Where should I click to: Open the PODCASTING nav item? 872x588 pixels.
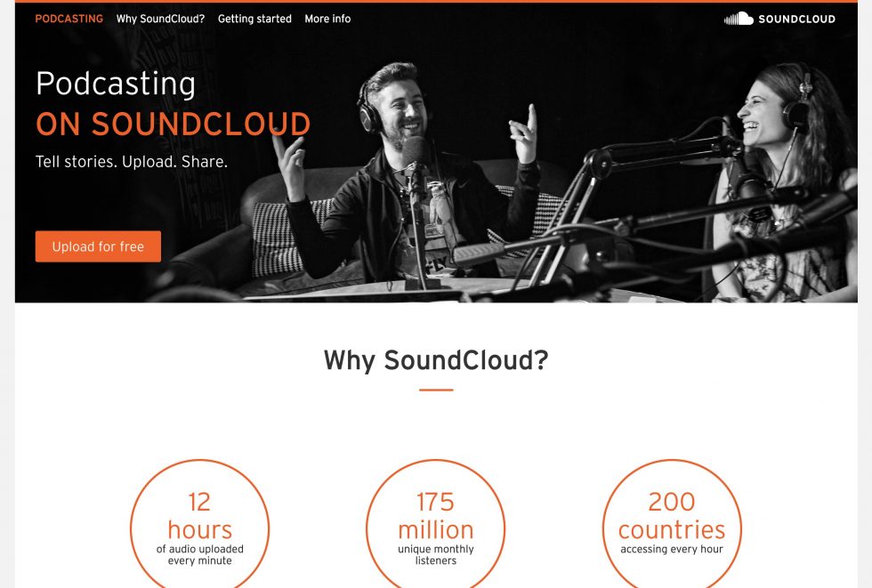pos(69,19)
